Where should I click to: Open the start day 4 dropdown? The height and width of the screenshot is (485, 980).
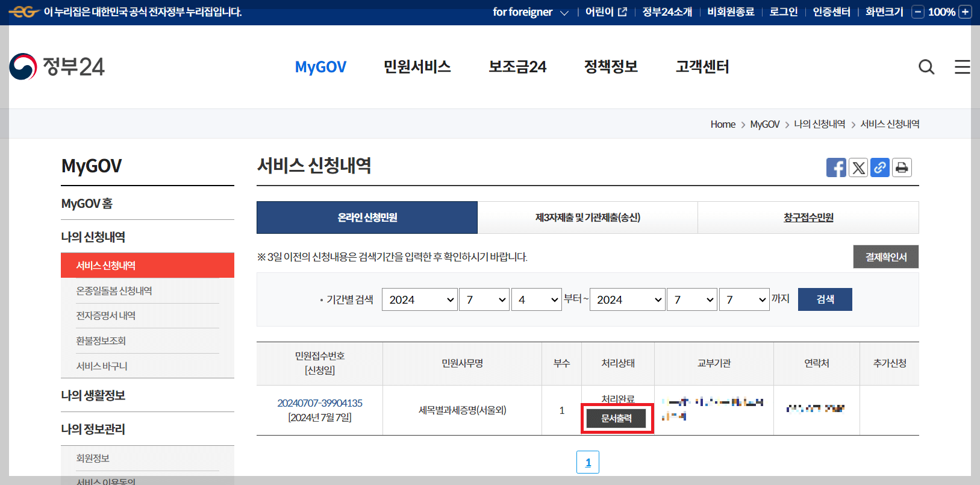[537, 299]
